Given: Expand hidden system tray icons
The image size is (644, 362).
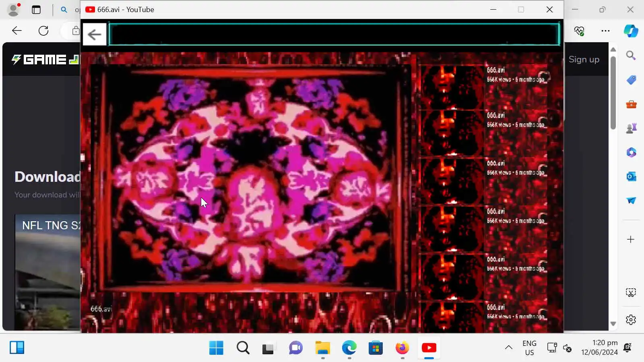Looking at the screenshot, I should [509, 348].
